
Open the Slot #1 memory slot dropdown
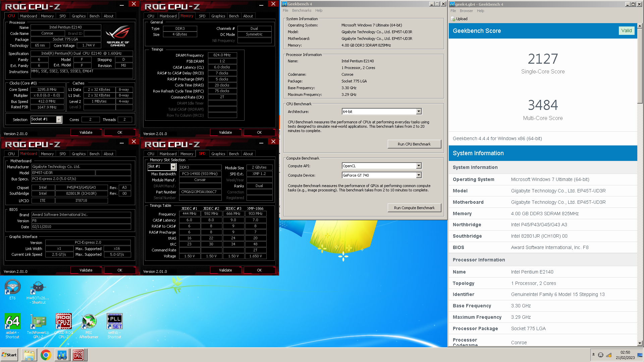[x=173, y=167]
